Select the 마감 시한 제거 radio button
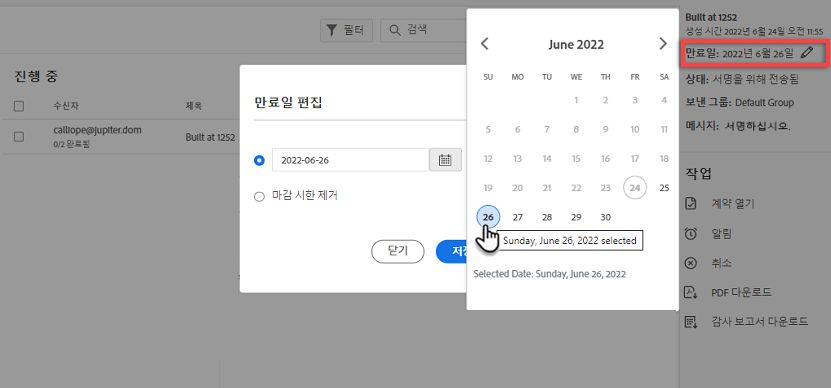This screenshot has height=388, width=831. pos(259,197)
